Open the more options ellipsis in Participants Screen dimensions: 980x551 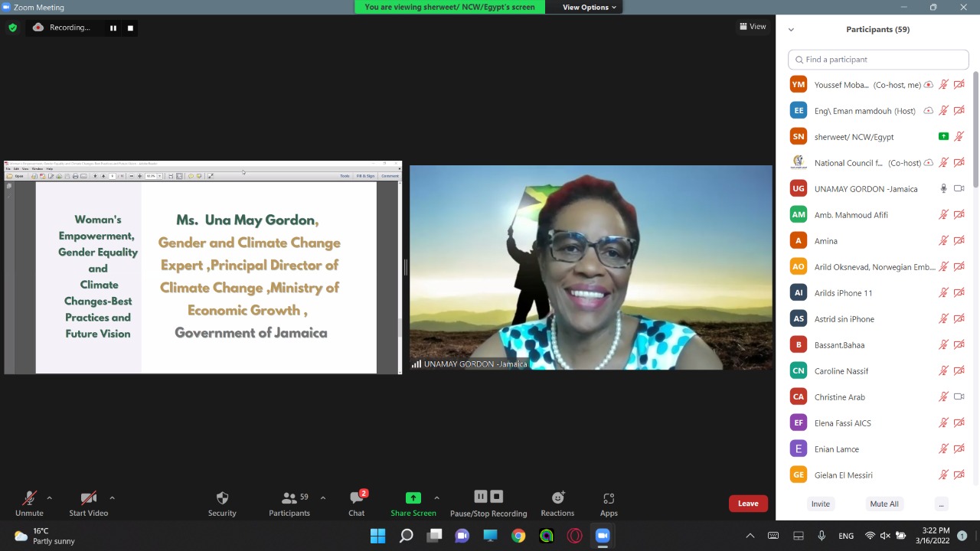pos(941,504)
